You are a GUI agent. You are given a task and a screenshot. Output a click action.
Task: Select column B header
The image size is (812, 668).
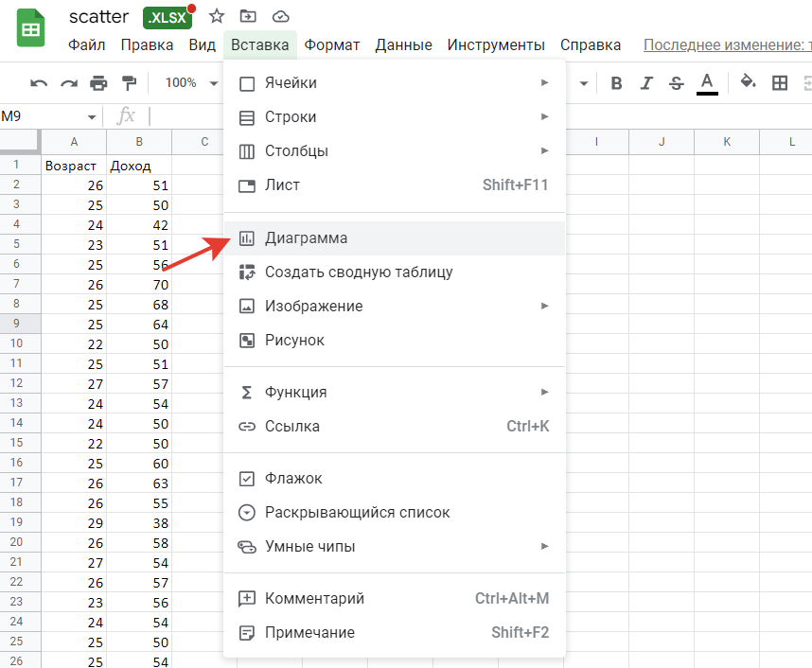139,142
